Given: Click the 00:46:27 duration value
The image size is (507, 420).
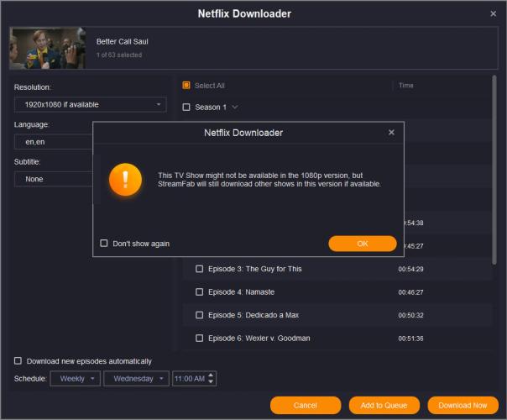Looking at the screenshot, I should [410, 292].
